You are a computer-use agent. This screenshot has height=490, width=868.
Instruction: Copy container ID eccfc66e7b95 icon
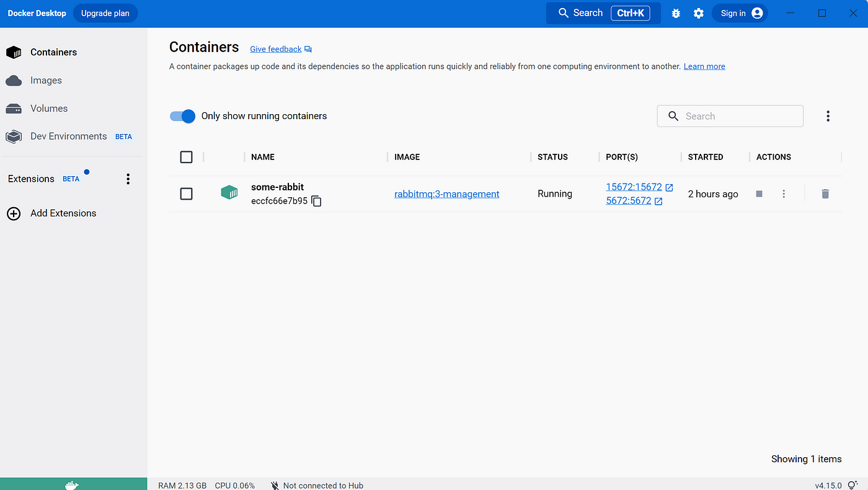pyautogui.click(x=316, y=201)
